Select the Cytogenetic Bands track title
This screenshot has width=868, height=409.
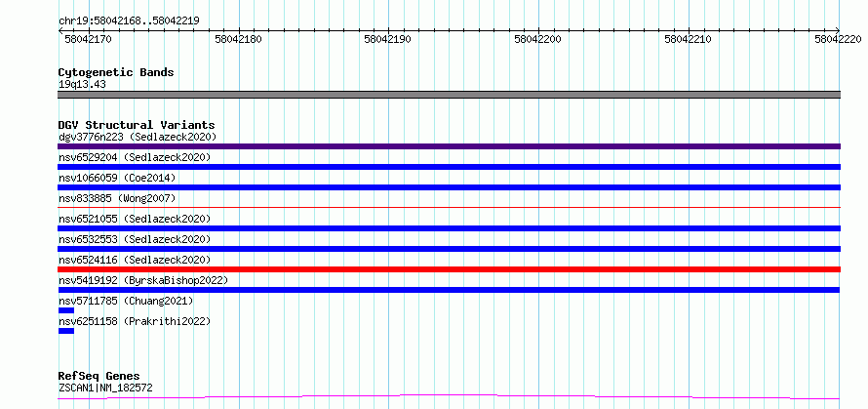pos(116,72)
